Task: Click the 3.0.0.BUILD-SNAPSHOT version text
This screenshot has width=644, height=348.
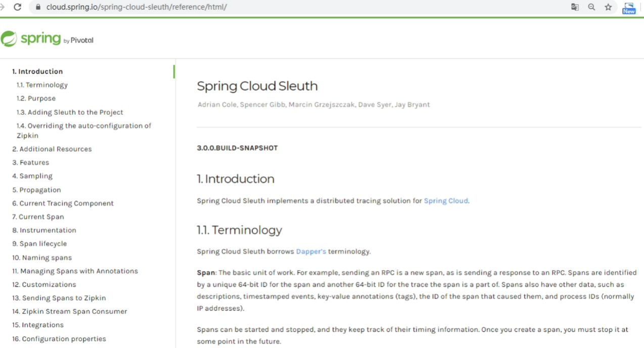Action: point(238,148)
